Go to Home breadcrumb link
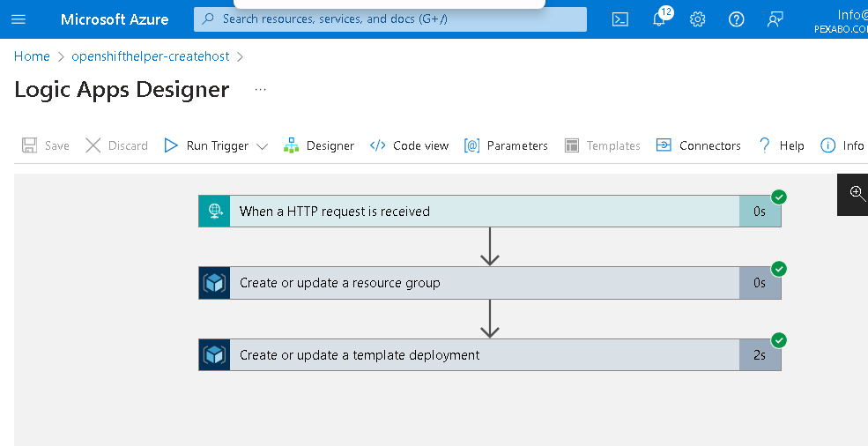 [32, 56]
